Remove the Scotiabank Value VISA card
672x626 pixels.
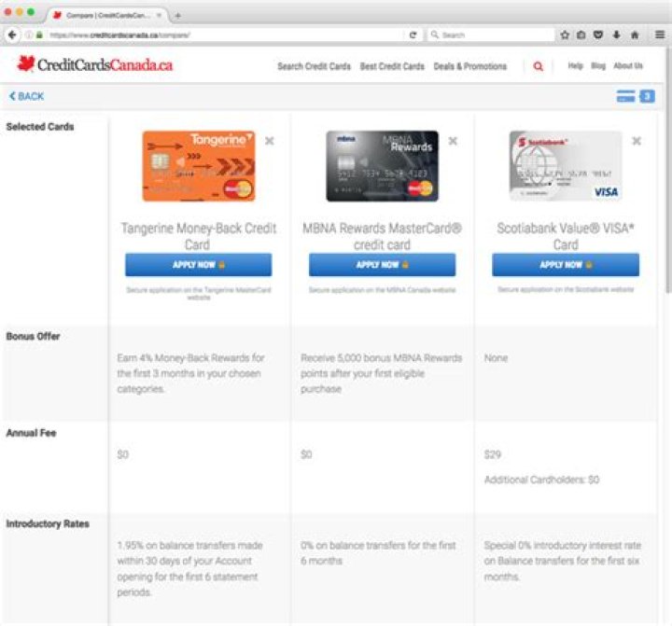click(x=637, y=141)
